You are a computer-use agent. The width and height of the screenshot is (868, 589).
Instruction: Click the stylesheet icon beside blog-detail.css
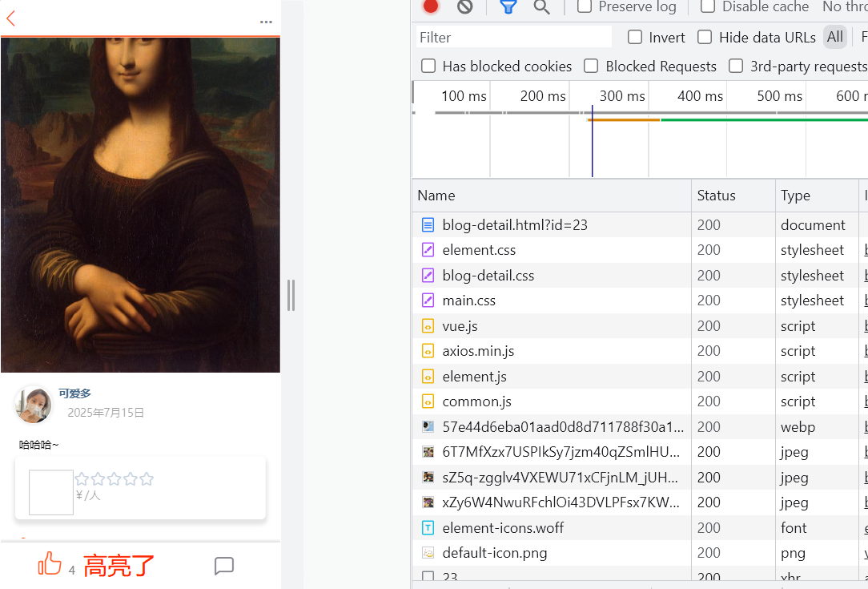pyautogui.click(x=428, y=276)
